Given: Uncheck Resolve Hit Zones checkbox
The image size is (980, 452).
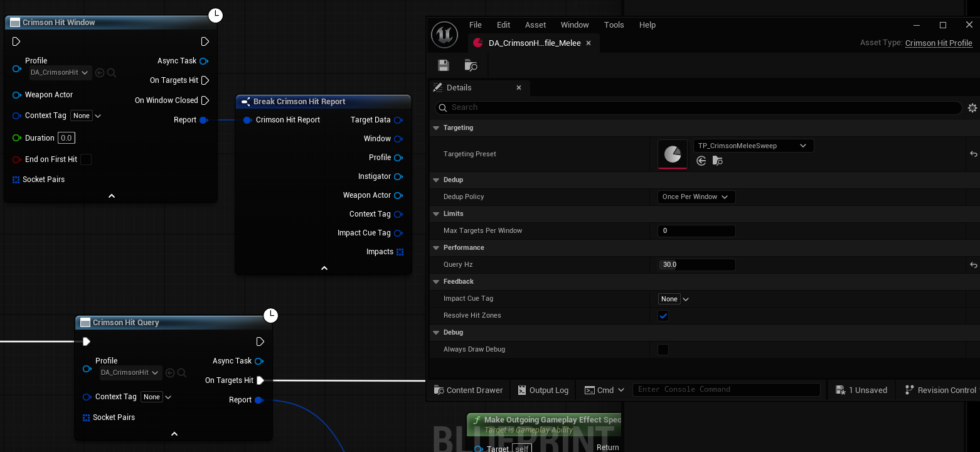Looking at the screenshot, I should [663, 316].
